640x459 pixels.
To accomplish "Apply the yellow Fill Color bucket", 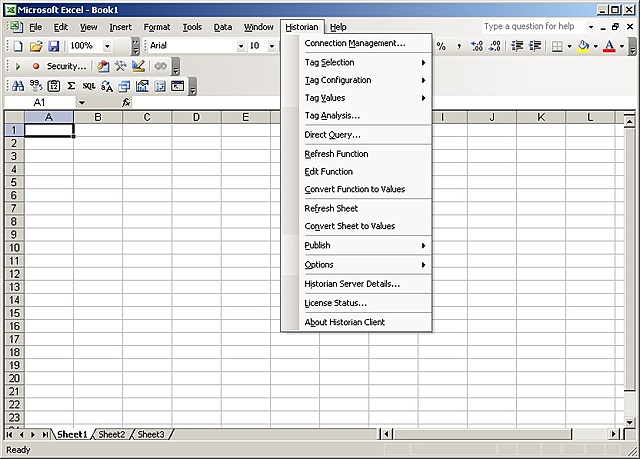I will click(x=584, y=46).
